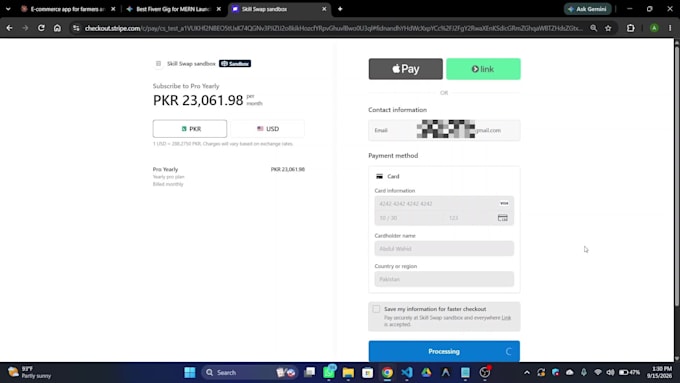The height and width of the screenshot is (383, 680).
Task: Check Save my information for faster checkout
Action: tap(376, 309)
